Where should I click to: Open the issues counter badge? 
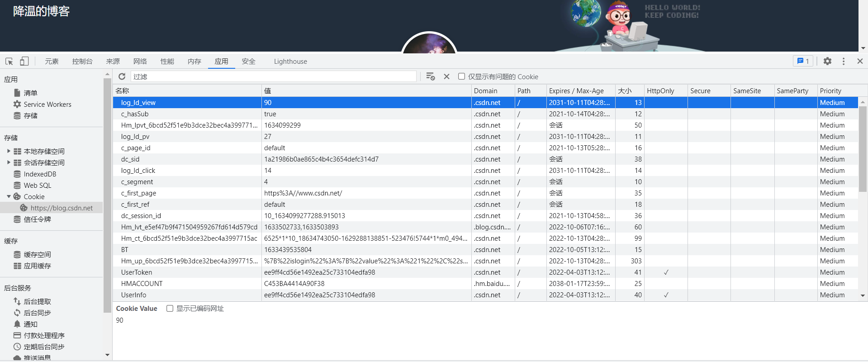803,61
